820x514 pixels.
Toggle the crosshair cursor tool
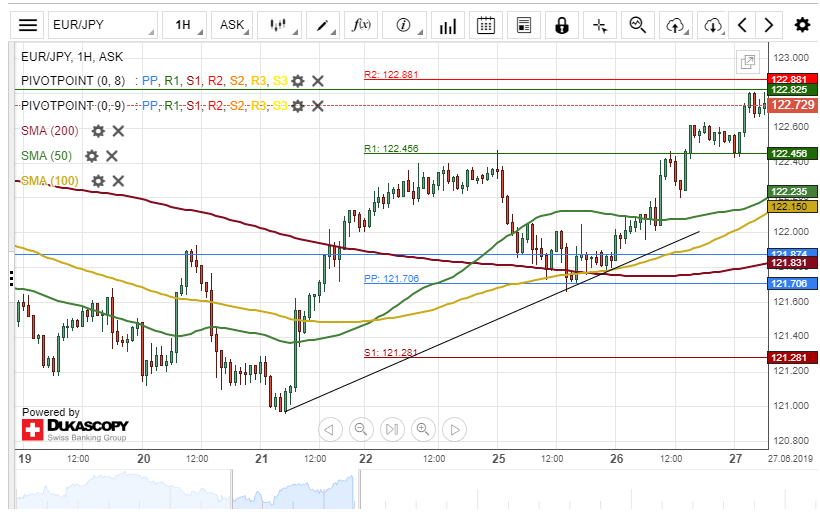click(600, 25)
